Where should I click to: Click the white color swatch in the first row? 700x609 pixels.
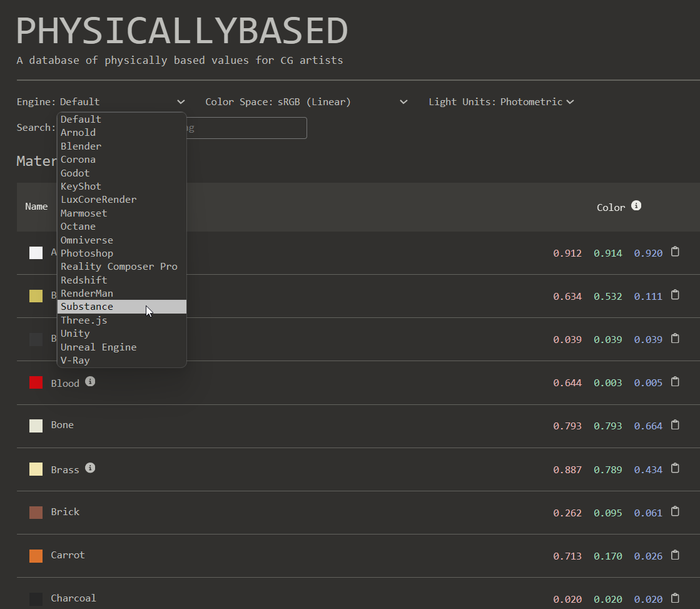click(x=36, y=253)
